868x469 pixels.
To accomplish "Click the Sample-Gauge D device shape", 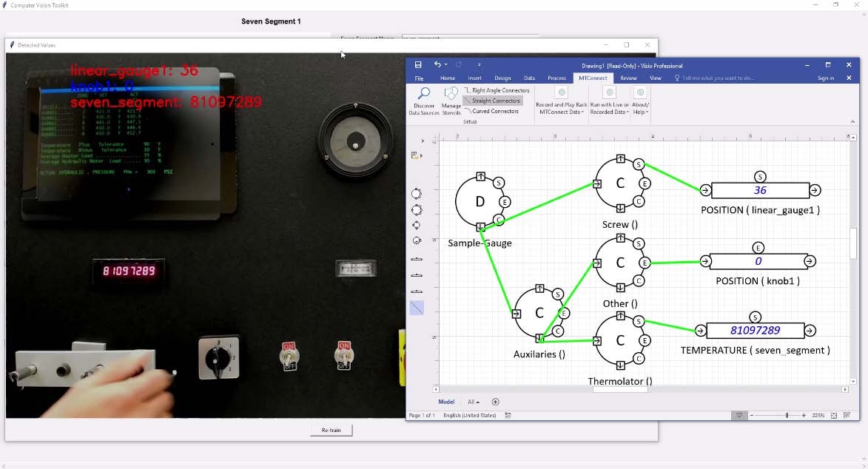I will [480, 202].
